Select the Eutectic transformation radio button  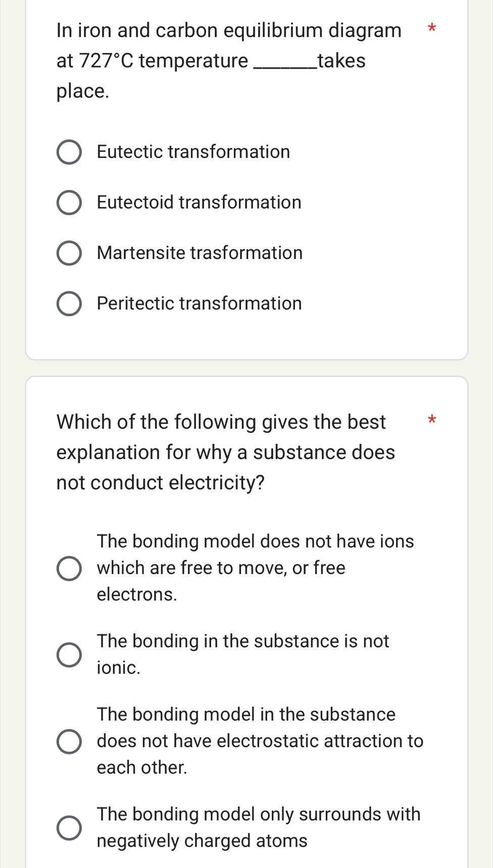(69, 152)
